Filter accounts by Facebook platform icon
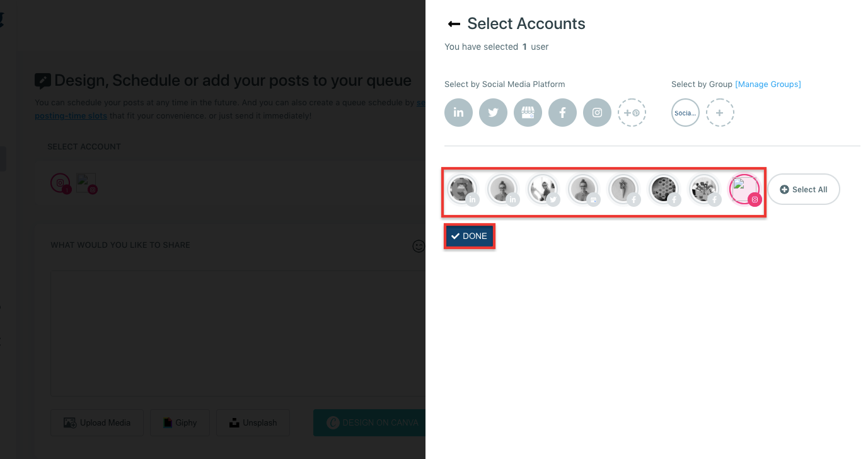 pos(562,112)
